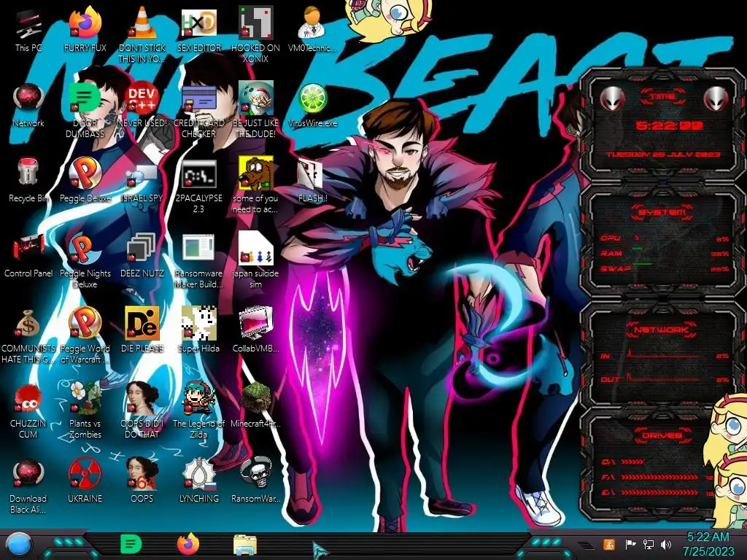Click the orange Java tray icon
The width and height of the screenshot is (747, 560).
coord(609,544)
